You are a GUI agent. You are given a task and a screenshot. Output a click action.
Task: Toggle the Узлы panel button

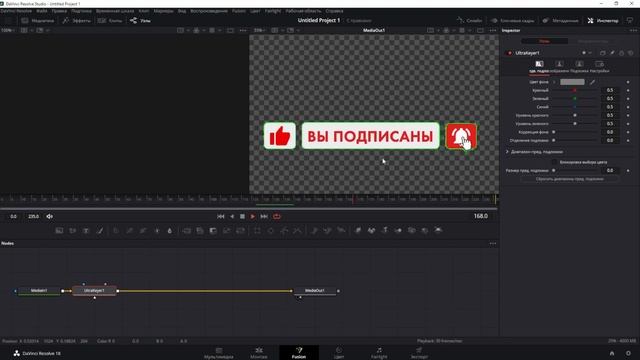[140, 20]
